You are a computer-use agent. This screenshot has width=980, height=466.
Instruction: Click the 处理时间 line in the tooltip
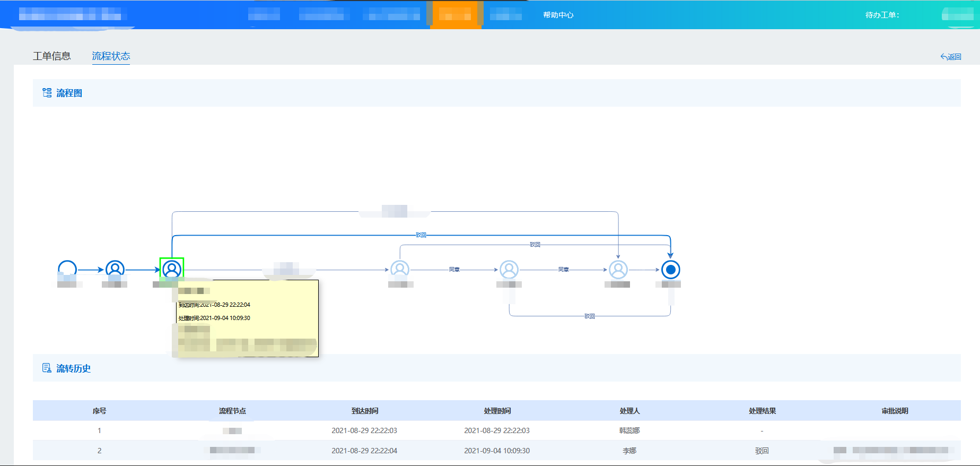214,318
